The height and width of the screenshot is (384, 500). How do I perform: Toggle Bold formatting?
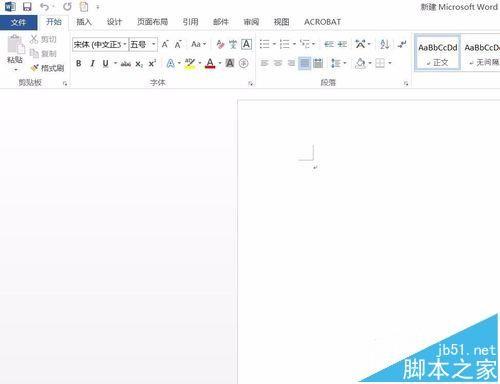pyautogui.click(x=79, y=63)
